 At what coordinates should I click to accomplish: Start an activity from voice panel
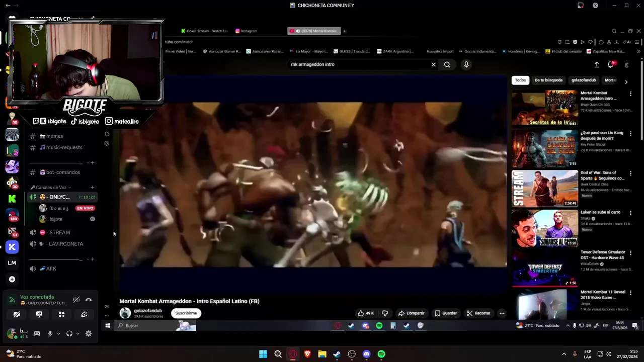[61, 314]
